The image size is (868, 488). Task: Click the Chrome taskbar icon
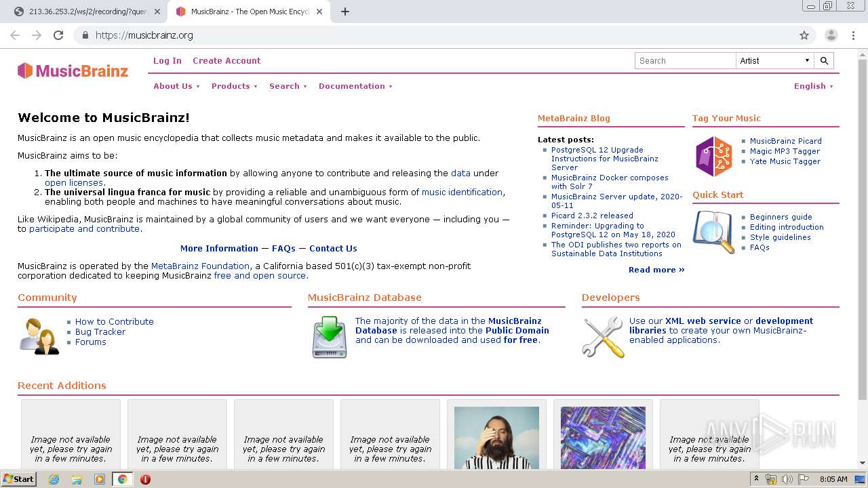pos(122,479)
